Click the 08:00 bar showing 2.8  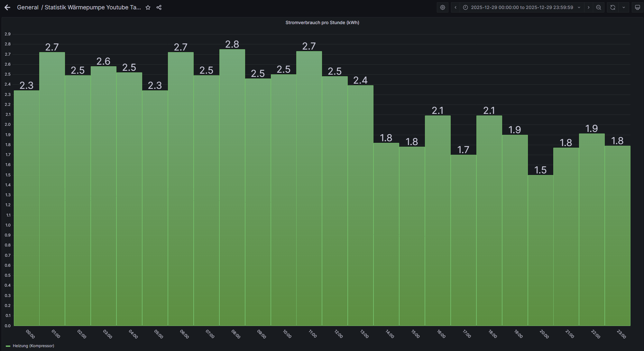coord(232,187)
